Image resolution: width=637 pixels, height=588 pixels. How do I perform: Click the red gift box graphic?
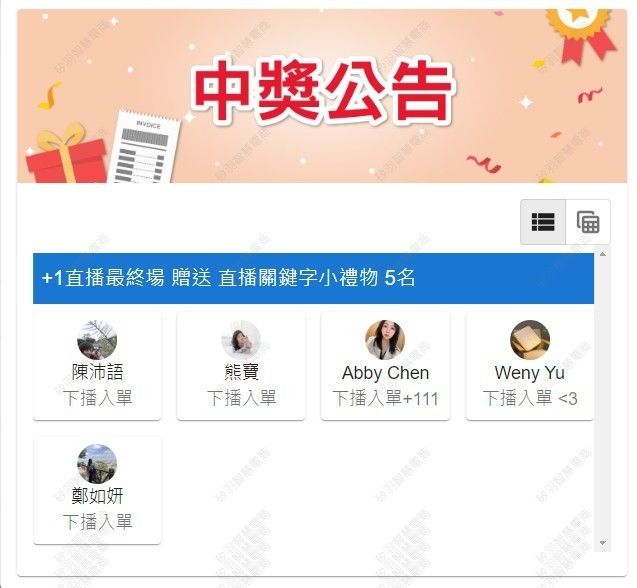click(65, 154)
